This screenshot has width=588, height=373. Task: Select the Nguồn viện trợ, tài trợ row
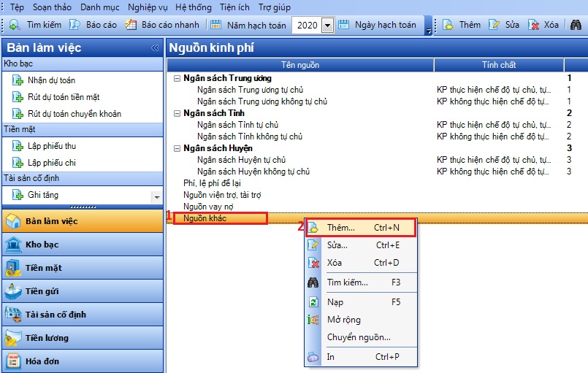click(377, 195)
